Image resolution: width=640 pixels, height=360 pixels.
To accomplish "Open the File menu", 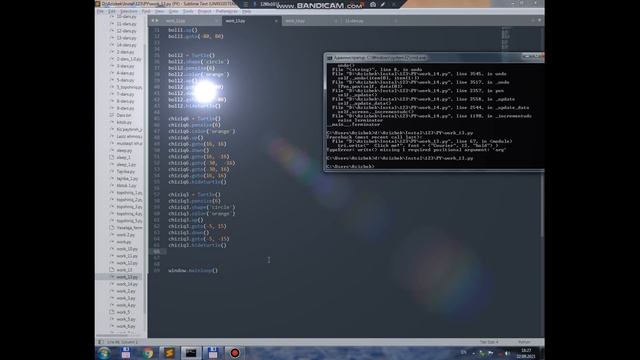I will (x=100, y=11).
